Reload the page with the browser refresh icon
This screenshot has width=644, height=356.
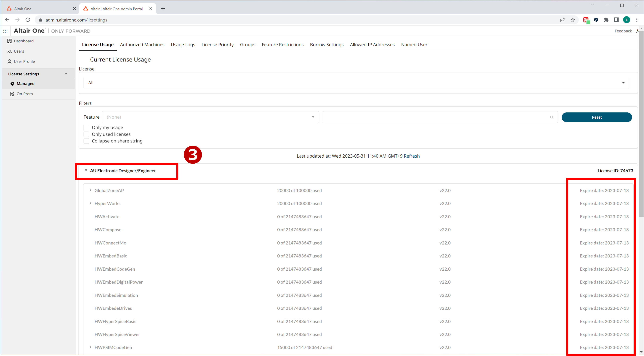click(28, 20)
